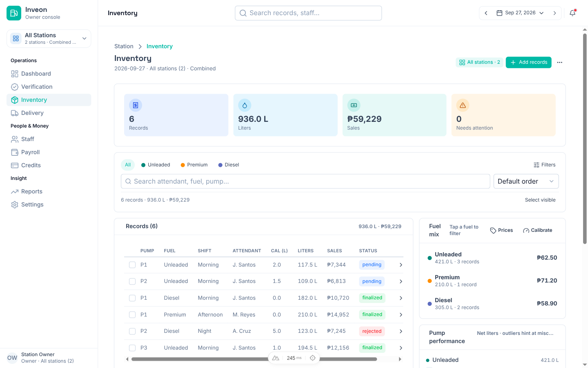Screen dimensions: 588x368
Task: Click the Search attendant, fuel, pump field
Action: pyautogui.click(x=305, y=181)
